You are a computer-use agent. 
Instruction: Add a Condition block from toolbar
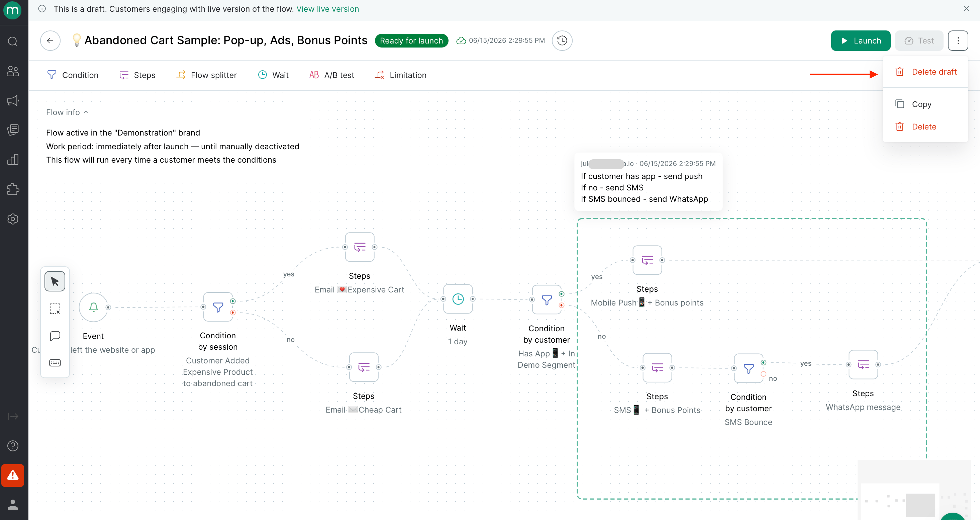(x=73, y=75)
